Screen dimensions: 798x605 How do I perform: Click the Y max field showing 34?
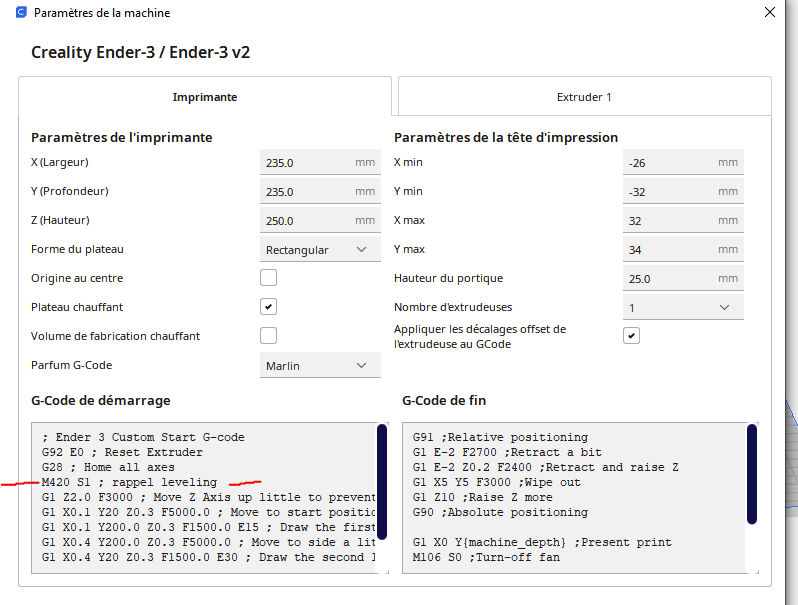683,250
